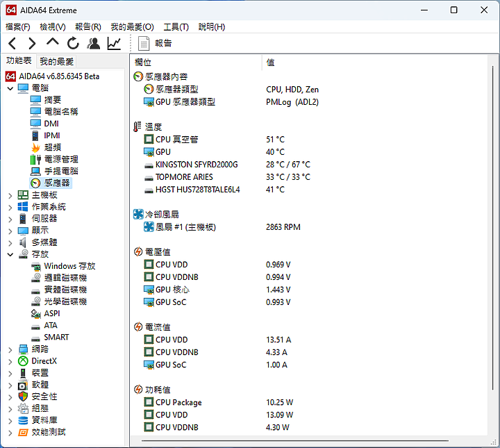
Task: Select the 感應器 sensor gauge icon
Action: [35, 183]
